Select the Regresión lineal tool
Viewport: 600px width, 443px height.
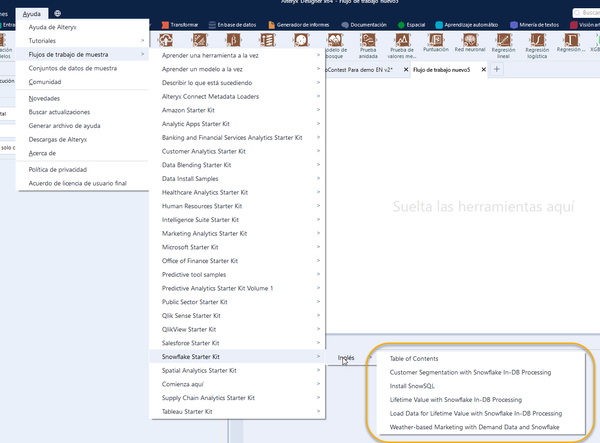[x=504, y=46]
